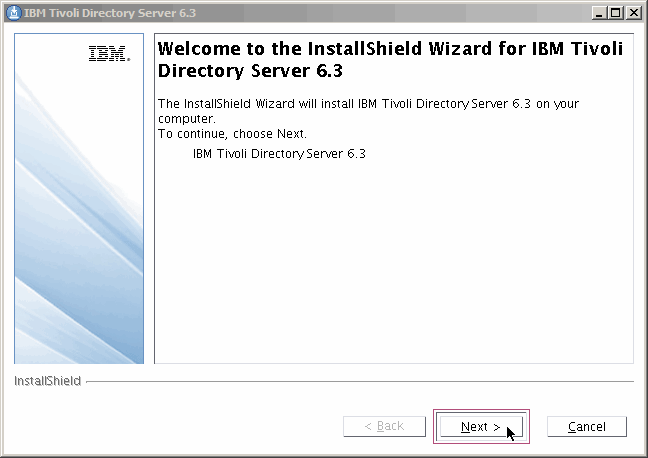The height and width of the screenshot is (458, 648).
Task: Click the greyed-out Back button
Action: coord(383,427)
